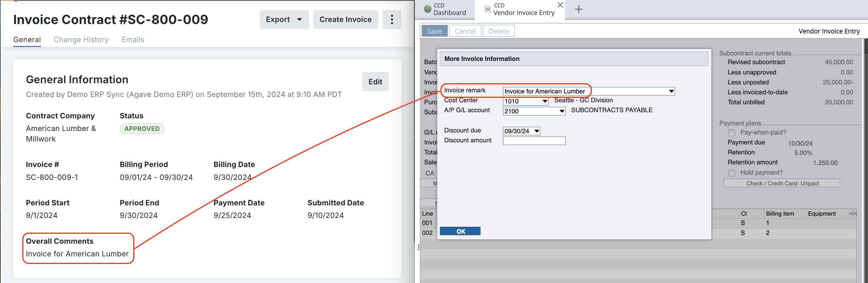Open the Discount due date dropdown
The height and width of the screenshot is (283, 868).
point(536,131)
